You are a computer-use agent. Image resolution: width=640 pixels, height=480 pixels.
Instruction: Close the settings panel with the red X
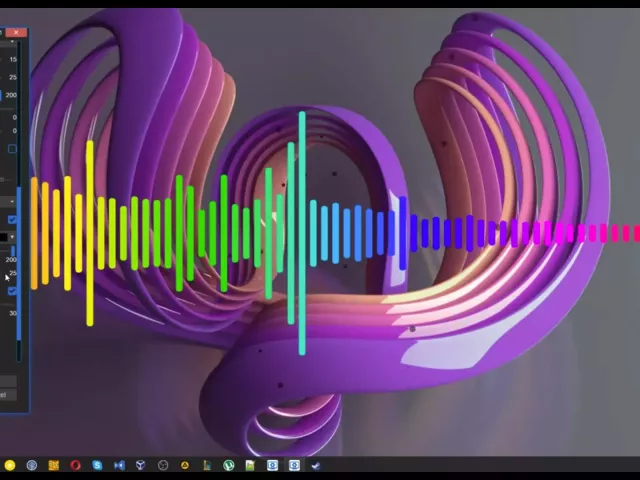(x=17, y=33)
